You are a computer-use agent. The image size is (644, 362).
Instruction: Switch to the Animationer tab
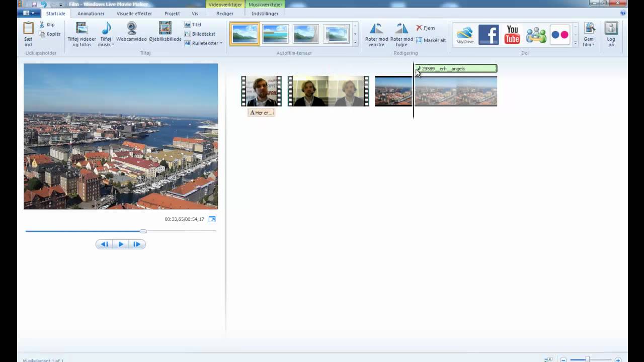(x=91, y=14)
